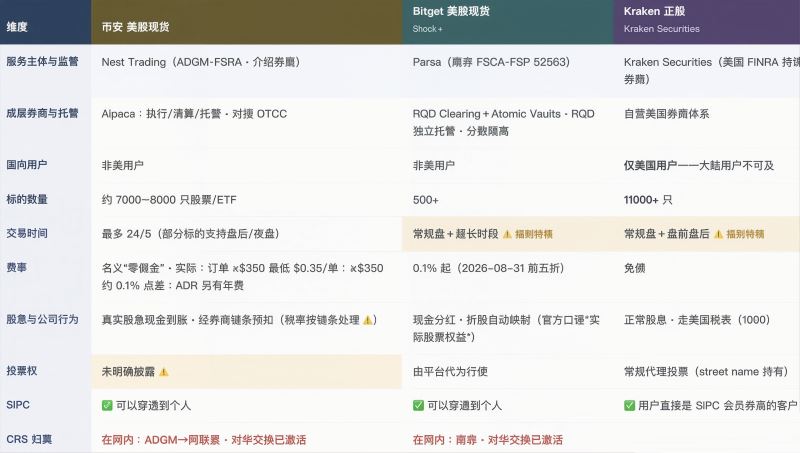
Task: Select the 'SIPC' row label
Action: pyautogui.click(x=18, y=405)
